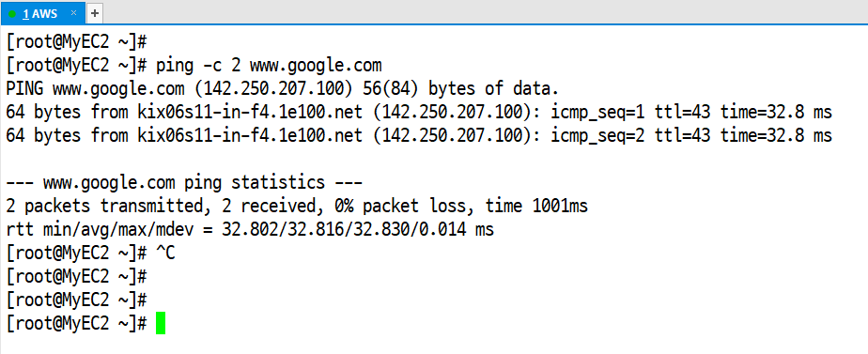The width and height of the screenshot is (868, 354).
Task: Open a new session tab with plus button
Action: [x=95, y=13]
